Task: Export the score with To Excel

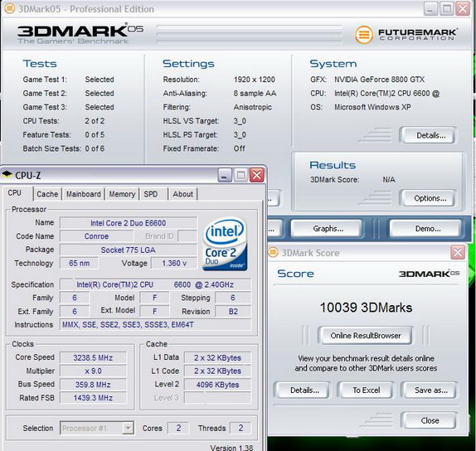Action: [x=366, y=390]
